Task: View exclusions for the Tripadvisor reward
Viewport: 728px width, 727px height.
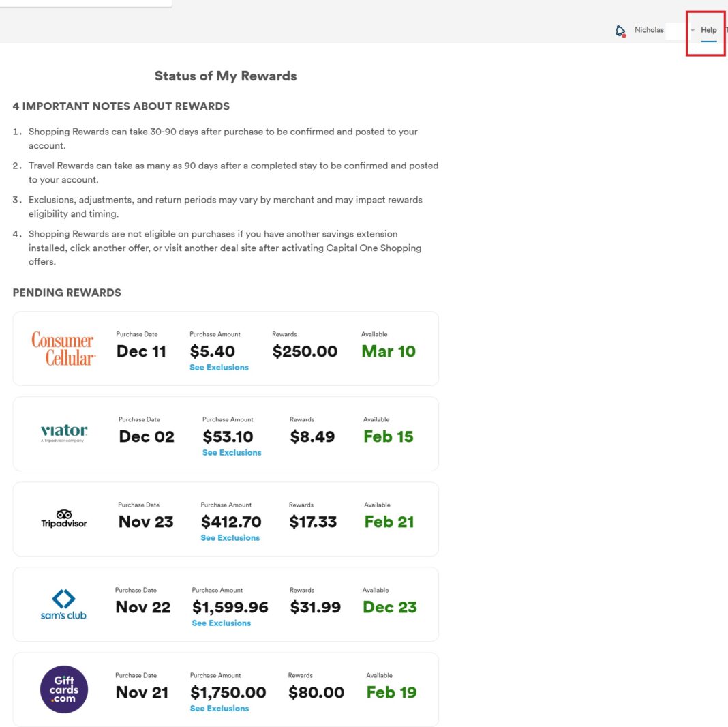Action: 230,537
